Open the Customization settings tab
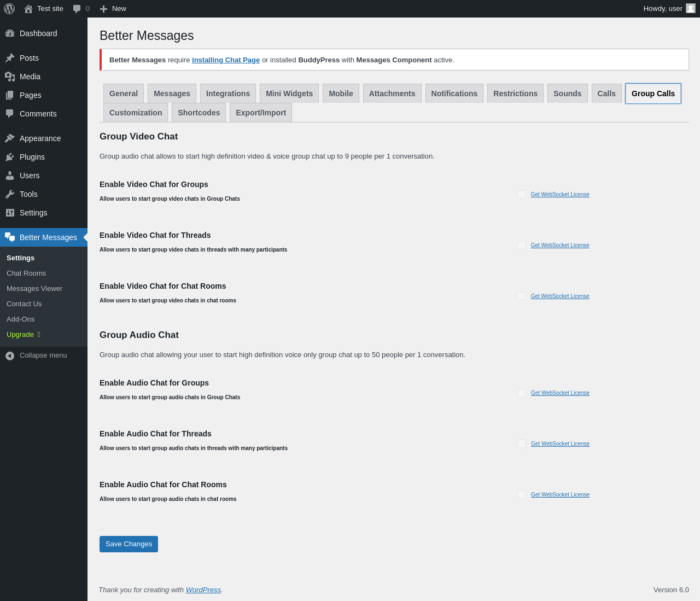The width and height of the screenshot is (700, 601). click(x=136, y=113)
